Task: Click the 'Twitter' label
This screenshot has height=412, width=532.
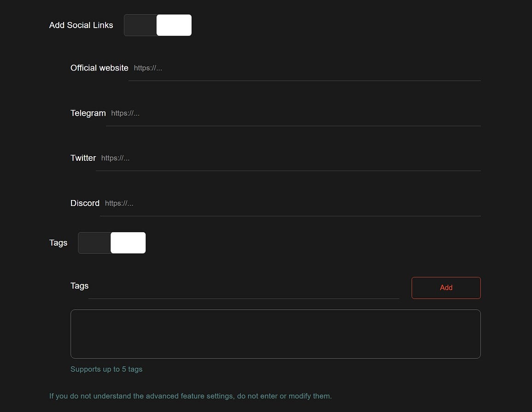Action: pyautogui.click(x=83, y=158)
